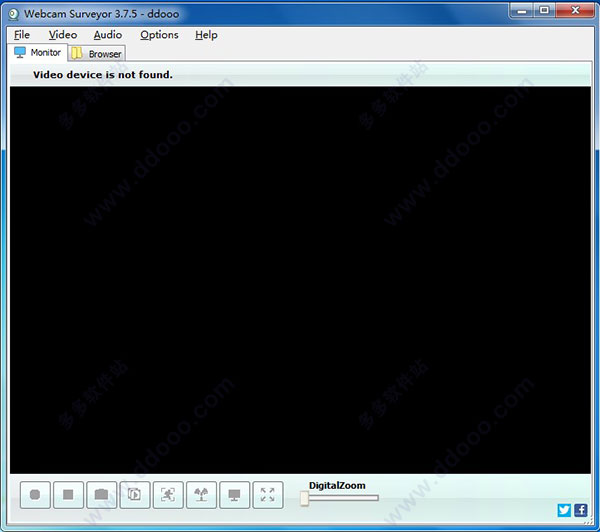Minimize the Webcam Surveyor window
This screenshot has width=600, height=532.
click(522, 11)
